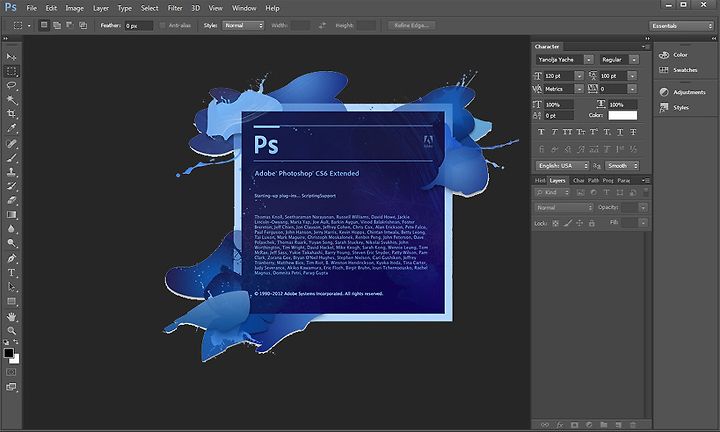Select the Pen tool
Screen dimensions: 720x432
tap(11, 258)
